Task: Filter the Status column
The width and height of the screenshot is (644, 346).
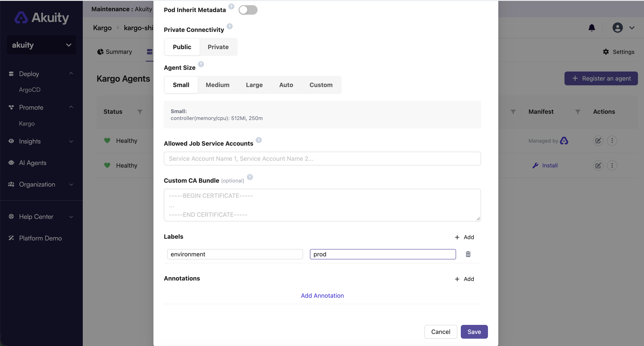Action: coord(140,112)
